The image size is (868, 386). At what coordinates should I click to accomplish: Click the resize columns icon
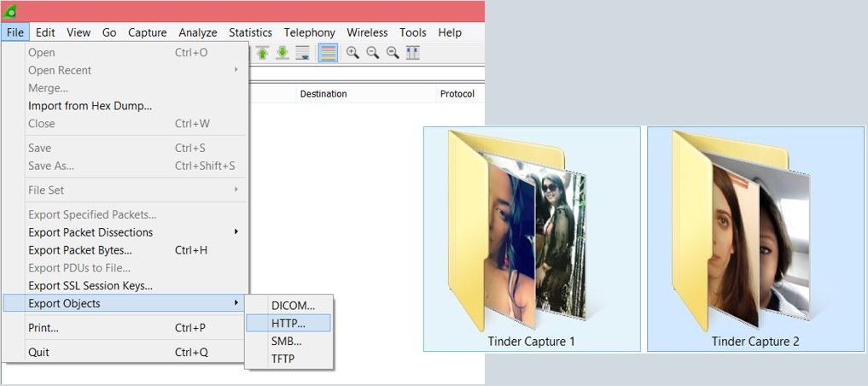pos(413,53)
